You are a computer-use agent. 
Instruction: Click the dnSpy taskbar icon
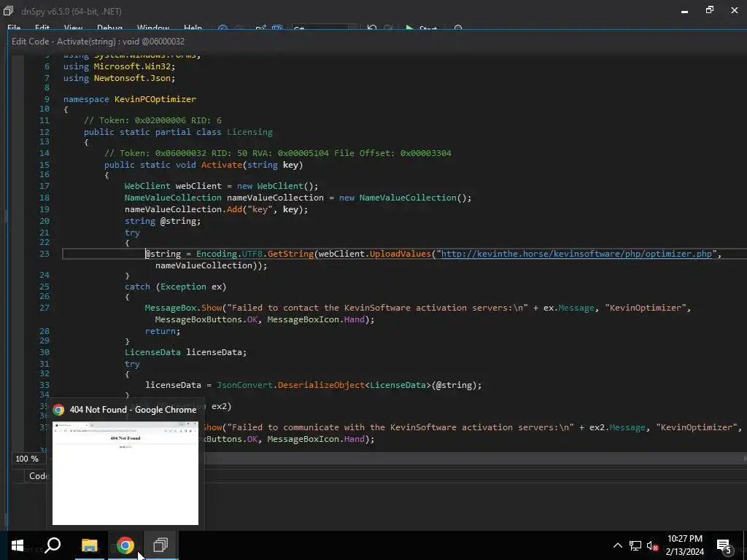161,545
